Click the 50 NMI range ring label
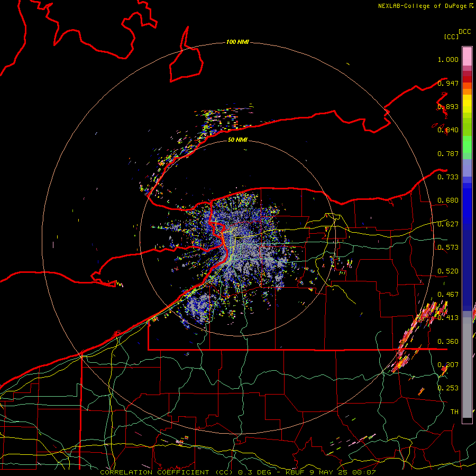476x476 pixels. pos(237,140)
